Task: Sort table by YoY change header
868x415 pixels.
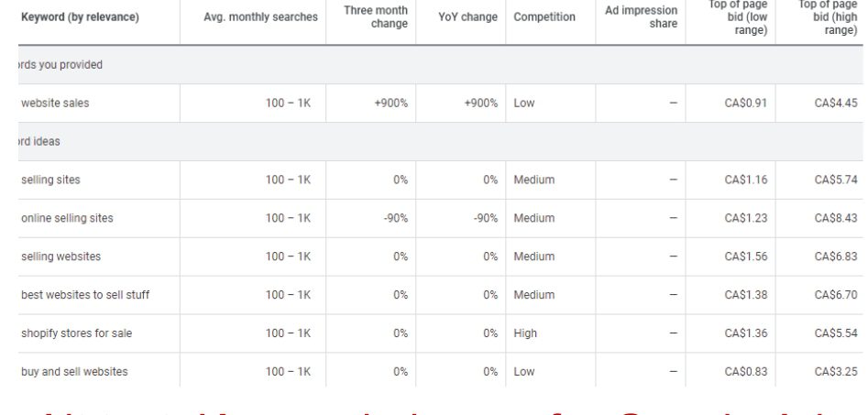Action: pos(469,17)
